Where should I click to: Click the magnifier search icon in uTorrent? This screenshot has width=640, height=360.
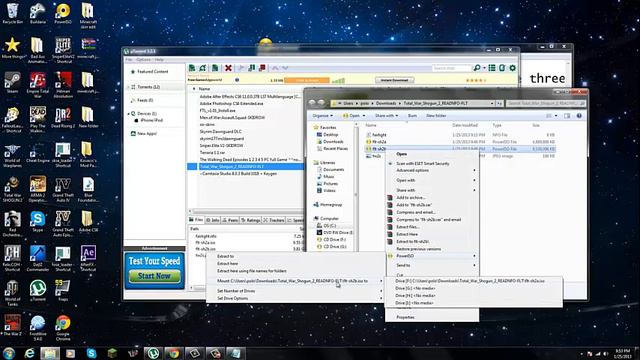[477, 68]
